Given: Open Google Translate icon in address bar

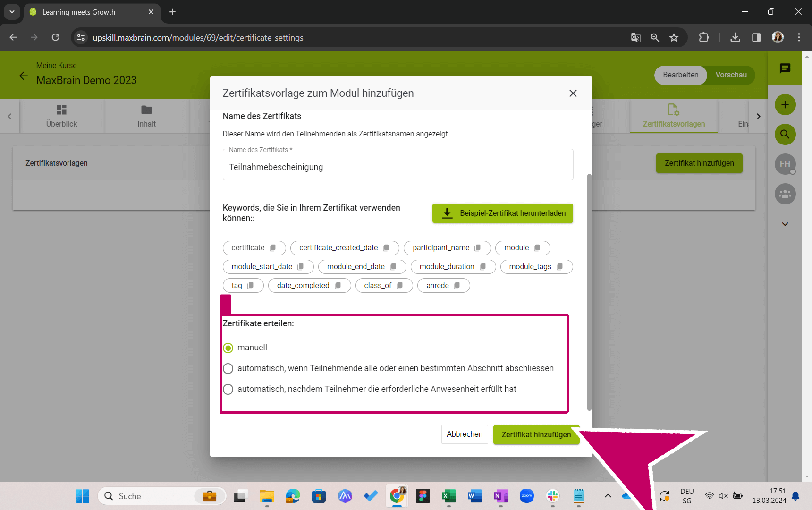Looking at the screenshot, I should (x=636, y=38).
